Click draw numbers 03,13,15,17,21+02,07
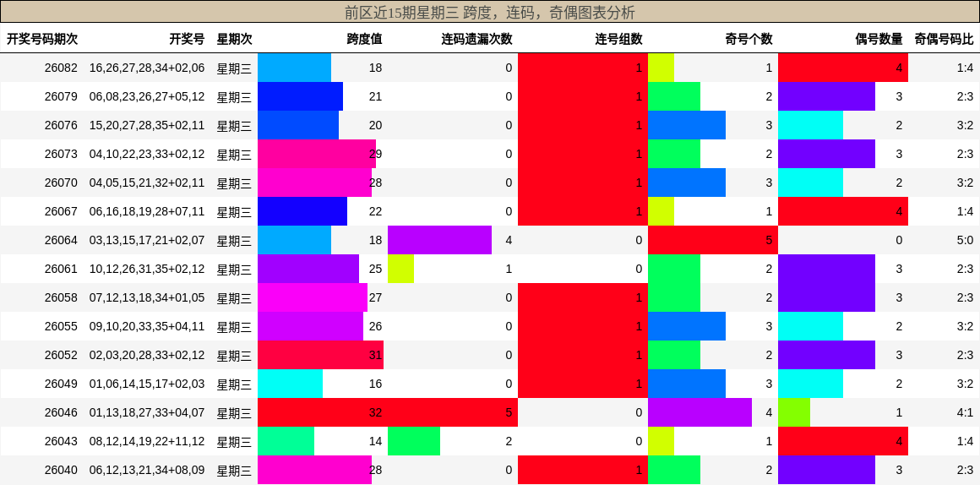Screen dimensions: 980x485 pos(147,240)
